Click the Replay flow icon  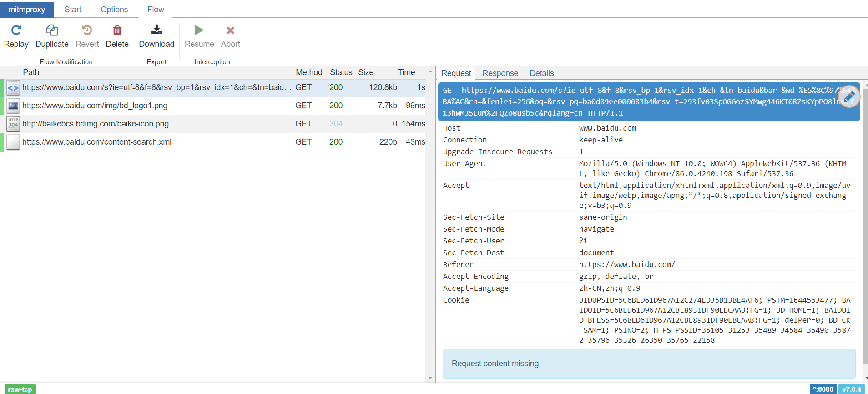click(x=16, y=30)
